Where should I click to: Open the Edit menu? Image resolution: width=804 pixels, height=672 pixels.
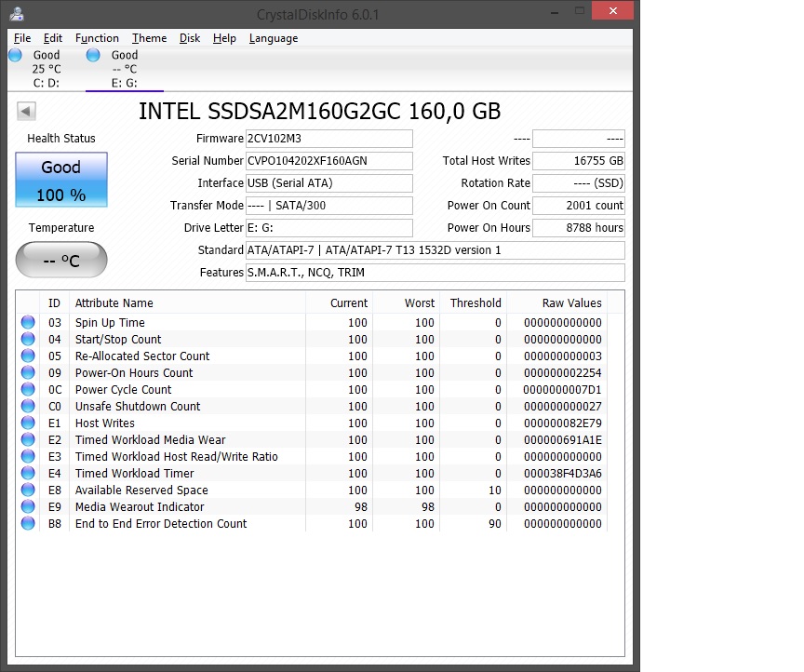pyautogui.click(x=53, y=38)
